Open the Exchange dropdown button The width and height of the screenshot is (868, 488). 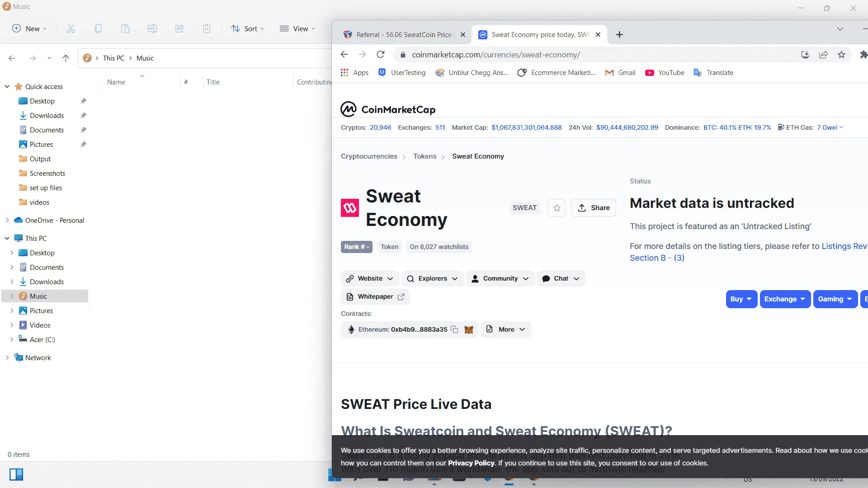[x=785, y=299]
